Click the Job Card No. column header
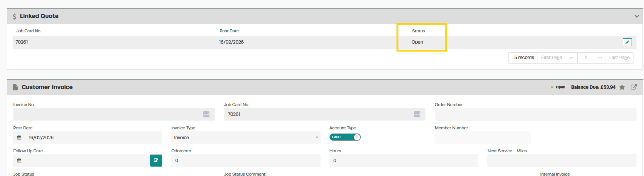Image resolution: width=644 pixels, height=176 pixels. [x=29, y=31]
